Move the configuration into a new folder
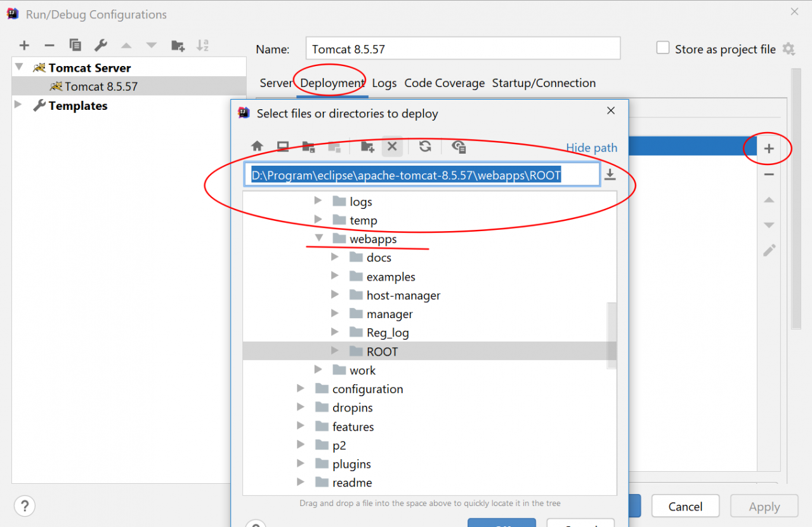 coord(178,45)
